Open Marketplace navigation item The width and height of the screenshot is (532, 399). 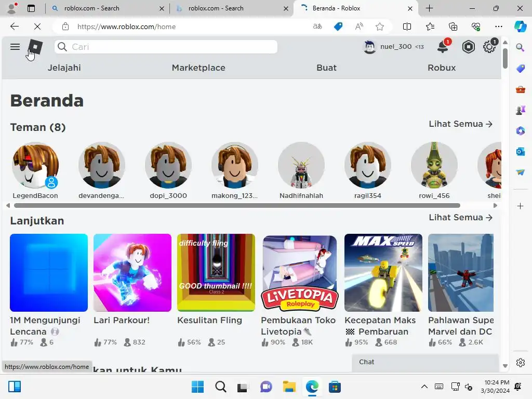click(198, 68)
